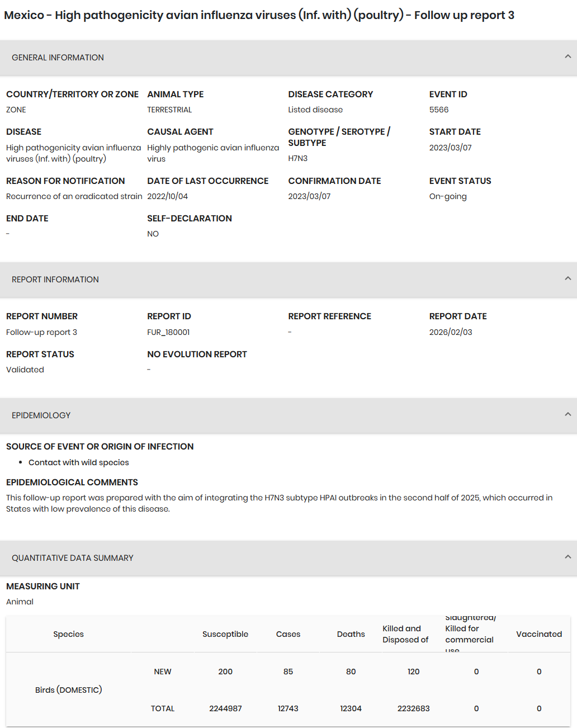Select the Birds (DOMESTIC) species cell

pyautogui.click(x=68, y=690)
